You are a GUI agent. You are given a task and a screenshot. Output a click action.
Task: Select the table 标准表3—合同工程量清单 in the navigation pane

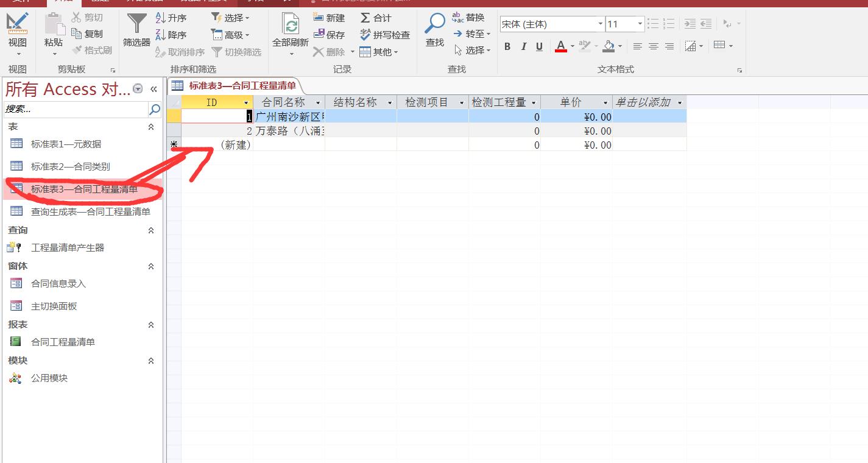click(82, 189)
